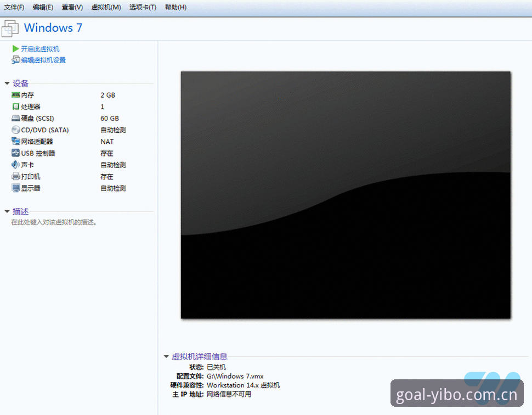The image size is (532, 415).
Task: Click the description field 在此处键入对该虚拟机的描述
Action: [x=54, y=222]
